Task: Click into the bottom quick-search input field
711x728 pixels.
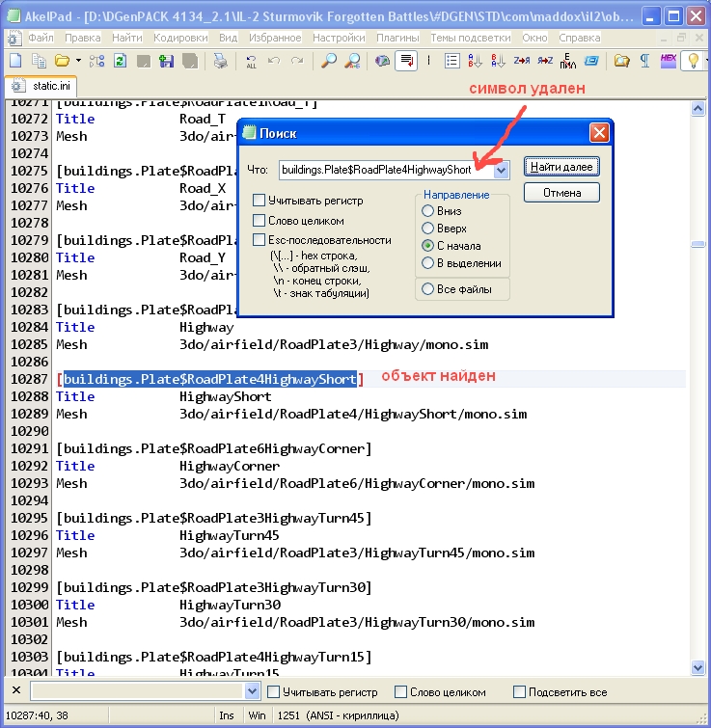Action: tap(138, 691)
